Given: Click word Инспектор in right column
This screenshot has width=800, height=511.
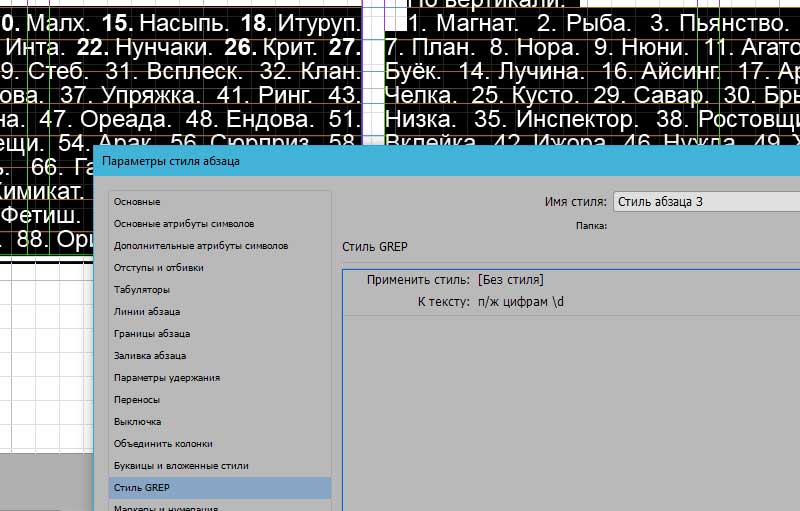Looking at the screenshot, I should (x=572, y=119).
